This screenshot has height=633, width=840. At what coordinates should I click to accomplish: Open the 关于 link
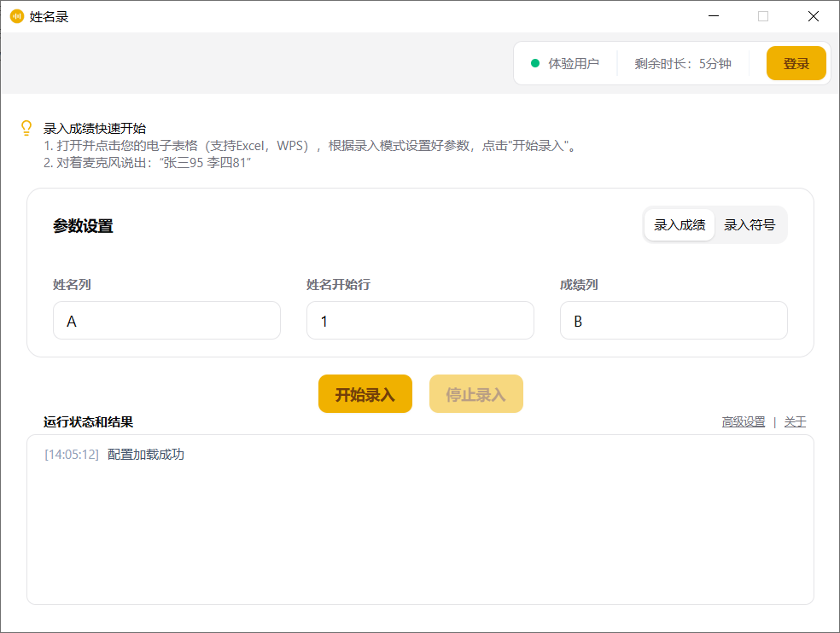pos(795,422)
